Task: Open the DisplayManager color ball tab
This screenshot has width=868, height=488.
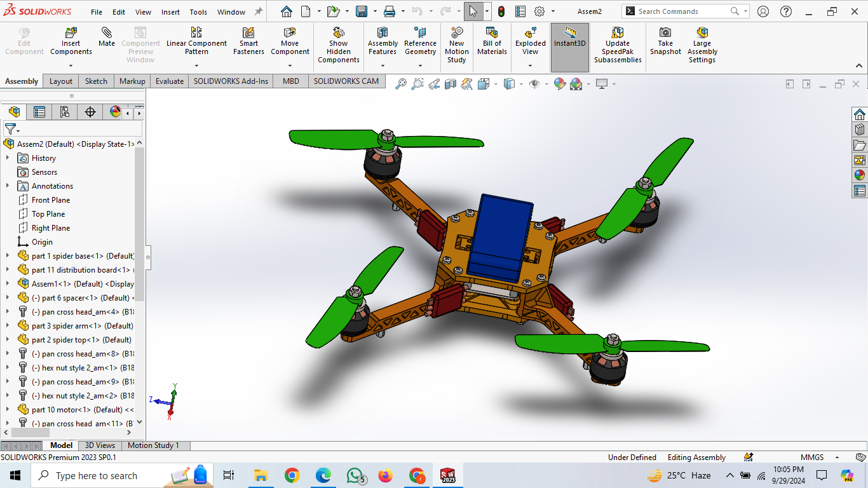Action: point(114,112)
